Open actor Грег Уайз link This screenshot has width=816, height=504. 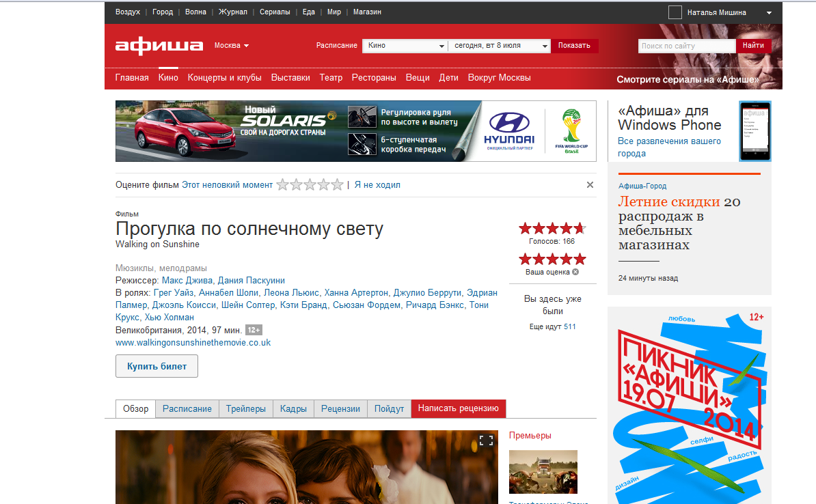click(174, 293)
